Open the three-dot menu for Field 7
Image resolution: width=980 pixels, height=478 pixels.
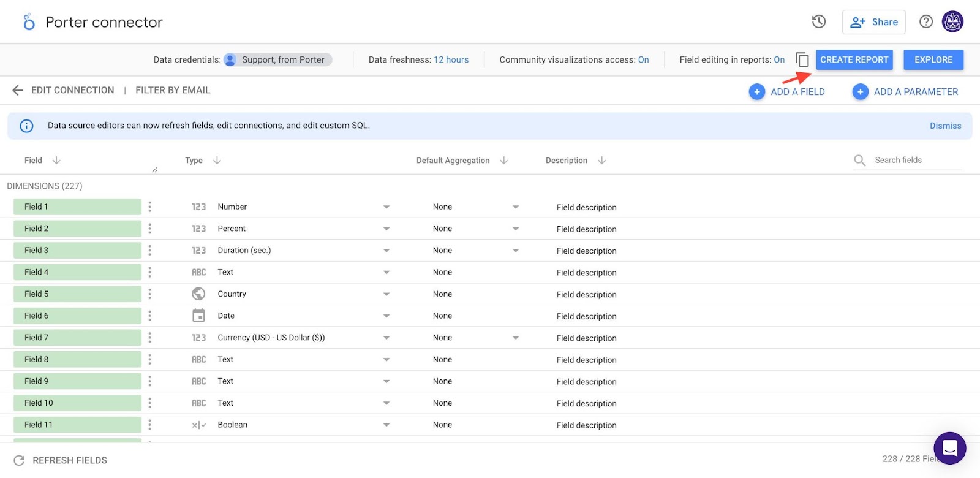point(149,337)
